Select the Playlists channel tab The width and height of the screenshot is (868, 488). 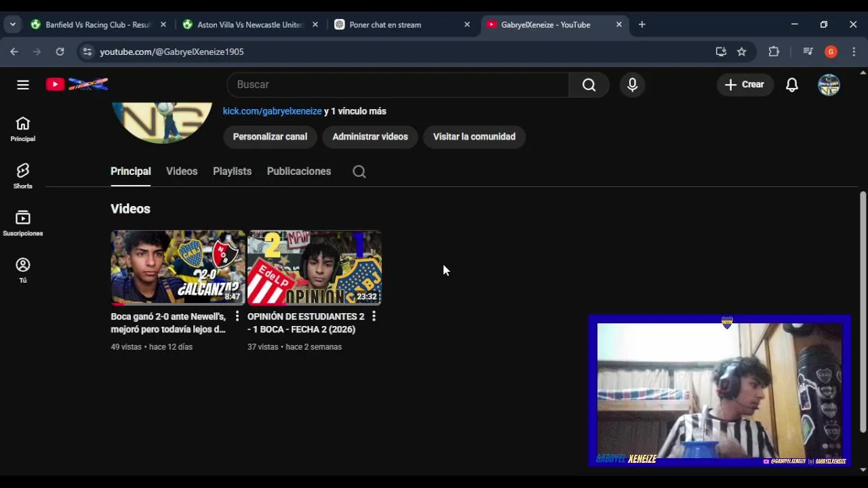[232, 171]
